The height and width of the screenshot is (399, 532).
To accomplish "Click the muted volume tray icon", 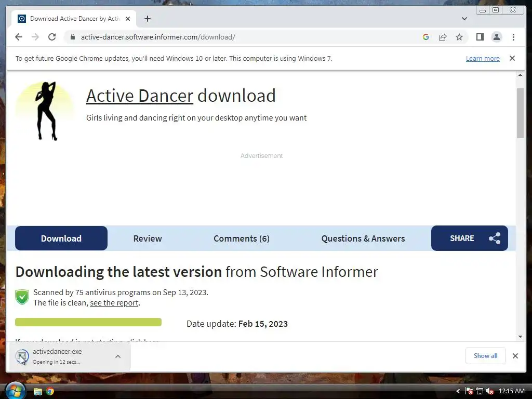I will coord(489,391).
